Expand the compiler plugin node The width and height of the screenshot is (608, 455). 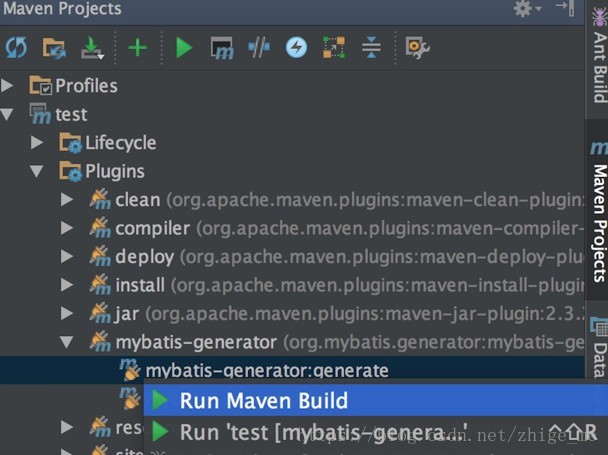[67, 228]
